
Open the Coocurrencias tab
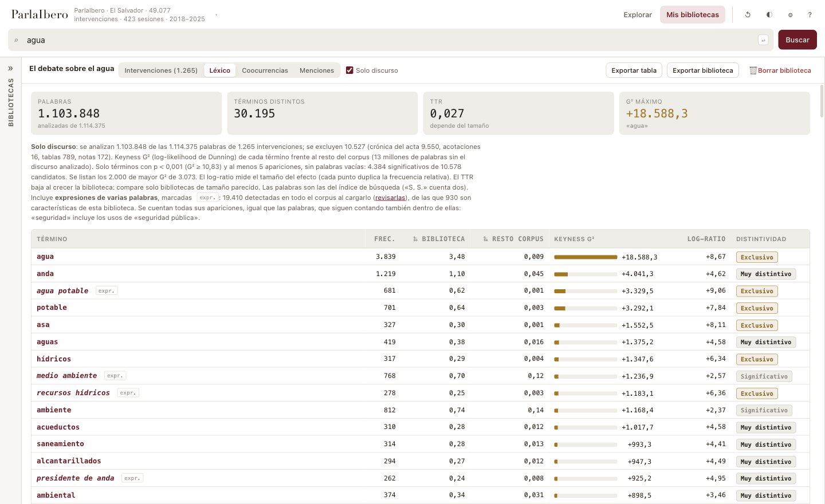pyautogui.click(x=265, y=70)
